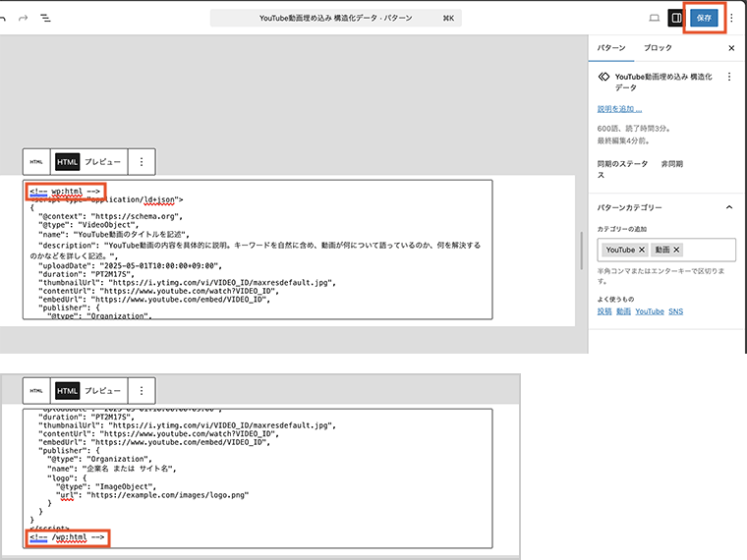
Task: Select HTML tab in lower block toolbar
Action: coord(67,391)
